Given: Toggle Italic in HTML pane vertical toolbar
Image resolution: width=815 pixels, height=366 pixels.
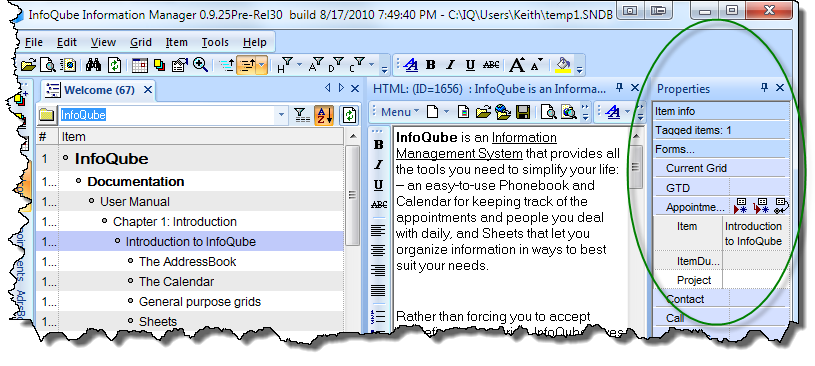Looking at the screenshot, I should 378,165.
